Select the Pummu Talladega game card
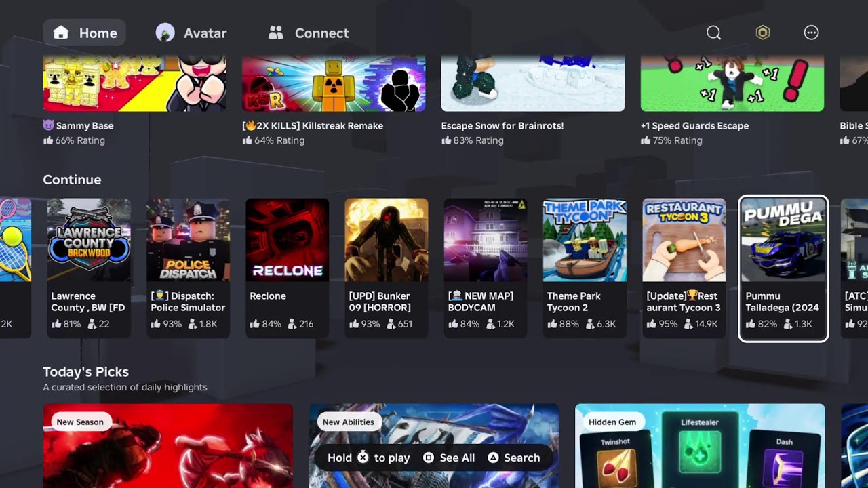This screenshot has width=868, height=488. coord(783,268)
